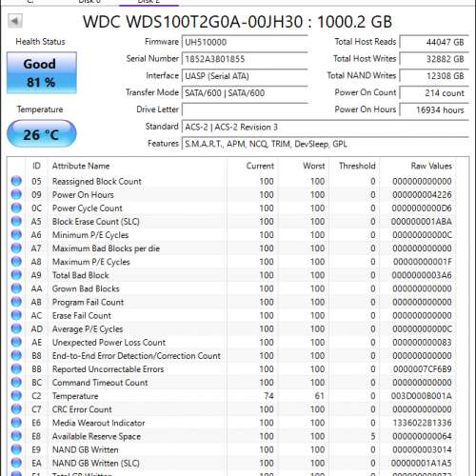Click the Firmware field UH510000
476x476 pixels.
[x=245, y=42]
